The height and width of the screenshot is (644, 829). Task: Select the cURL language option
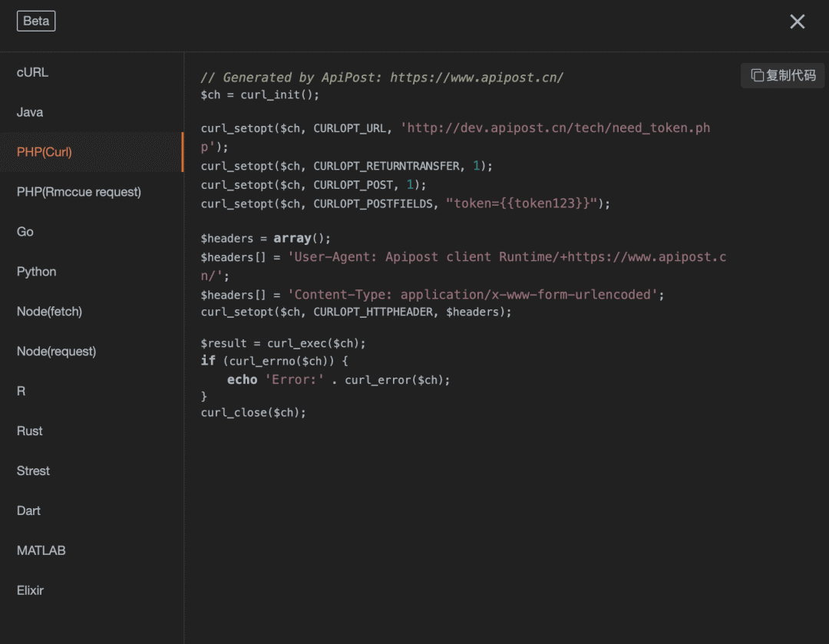92,72
